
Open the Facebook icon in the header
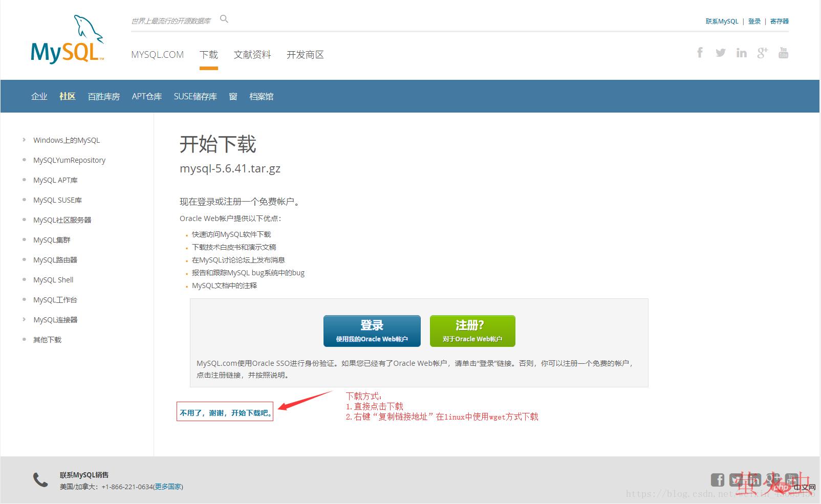[x=700, y=52]
